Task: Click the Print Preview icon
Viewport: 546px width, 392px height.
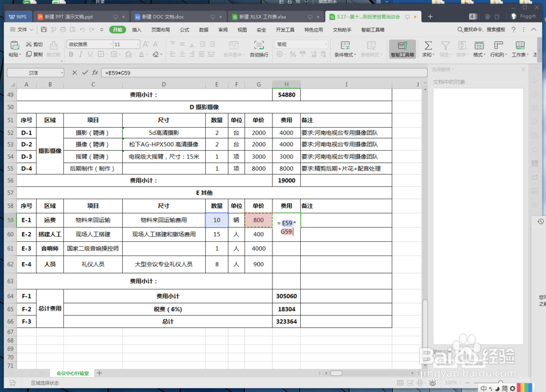Action: [73, 29]
